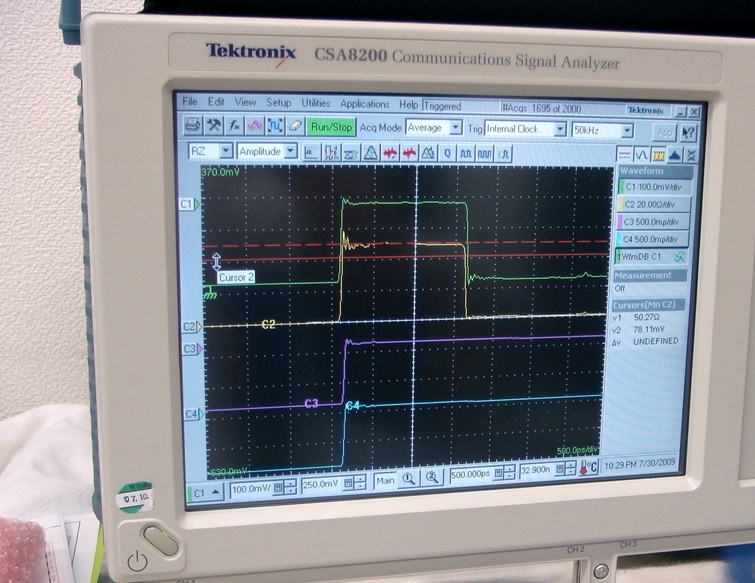Viewport: 755px width, 583px height.
Task: Click the vertical scale stepper arrows
Action: pos(290,488)
